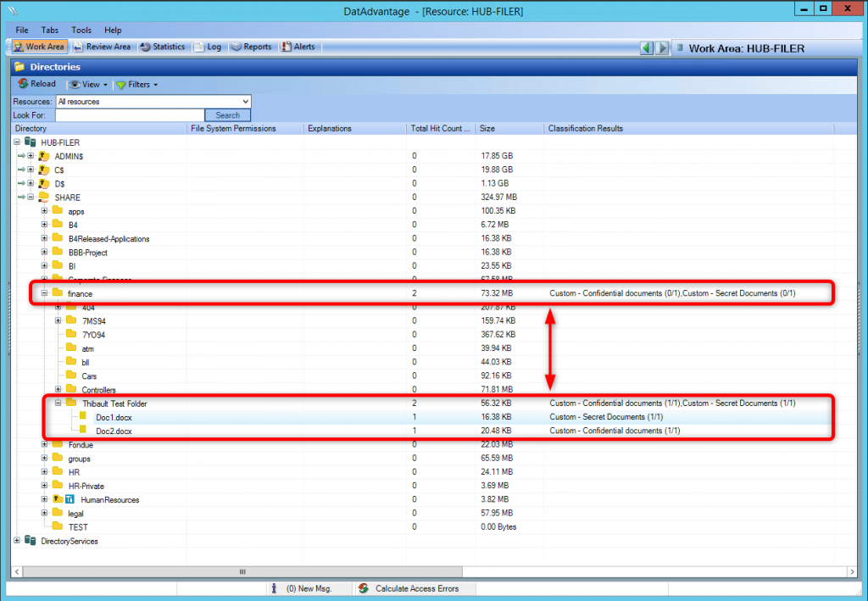Click the Doc2.docx file icon
This screenshot has height=601, width=868.
pyautogui.click(x=83, y=430)
